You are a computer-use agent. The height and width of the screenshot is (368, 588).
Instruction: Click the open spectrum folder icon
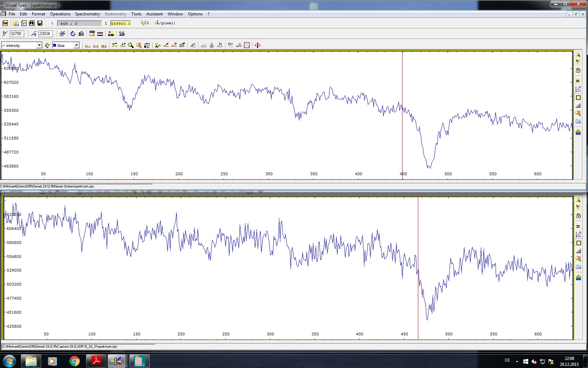pos(16,23)
